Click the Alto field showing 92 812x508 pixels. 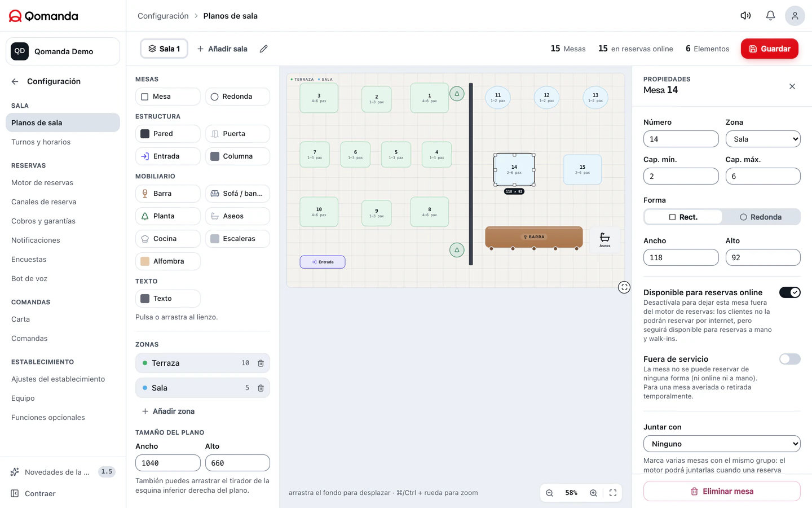point(763,257)
